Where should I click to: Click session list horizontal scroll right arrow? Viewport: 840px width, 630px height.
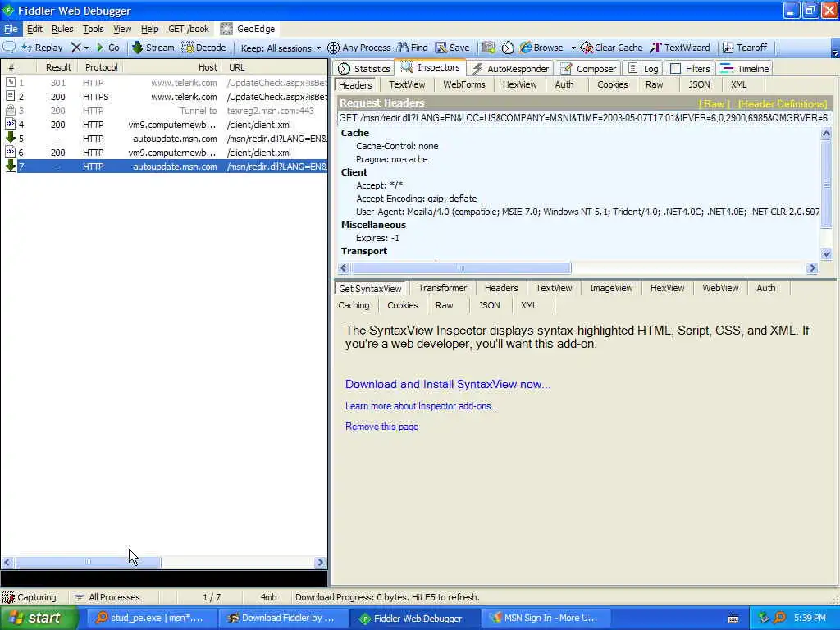(321, 562)
